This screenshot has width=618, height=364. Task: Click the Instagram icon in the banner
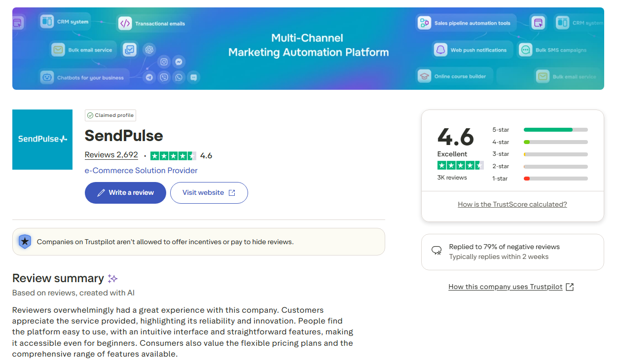point(164,62)
